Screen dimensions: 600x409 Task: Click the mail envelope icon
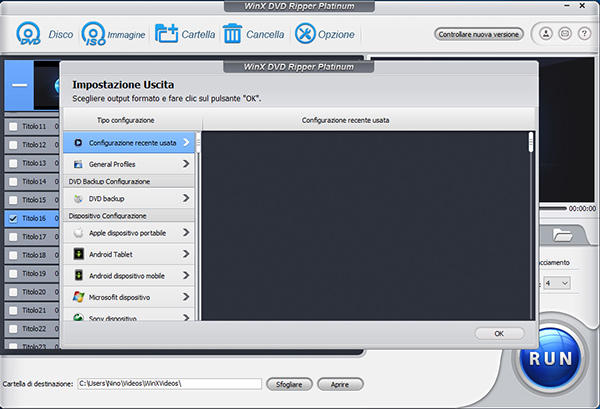tap(565, 34)
